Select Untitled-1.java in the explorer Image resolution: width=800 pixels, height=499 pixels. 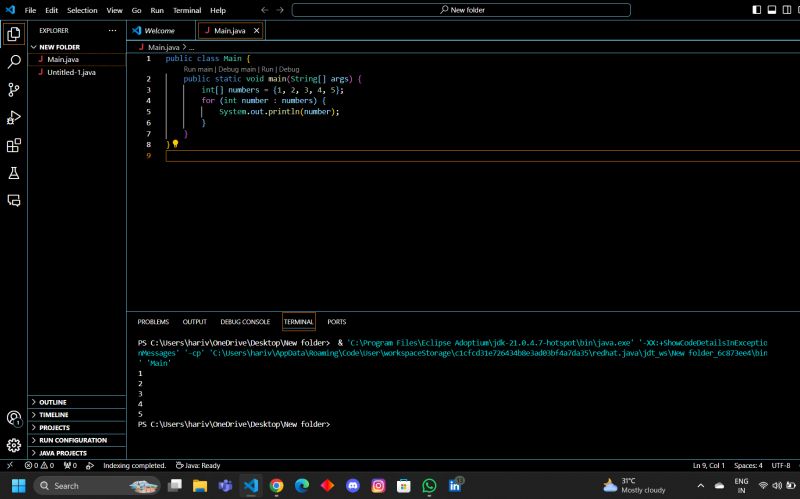(71, 72)
